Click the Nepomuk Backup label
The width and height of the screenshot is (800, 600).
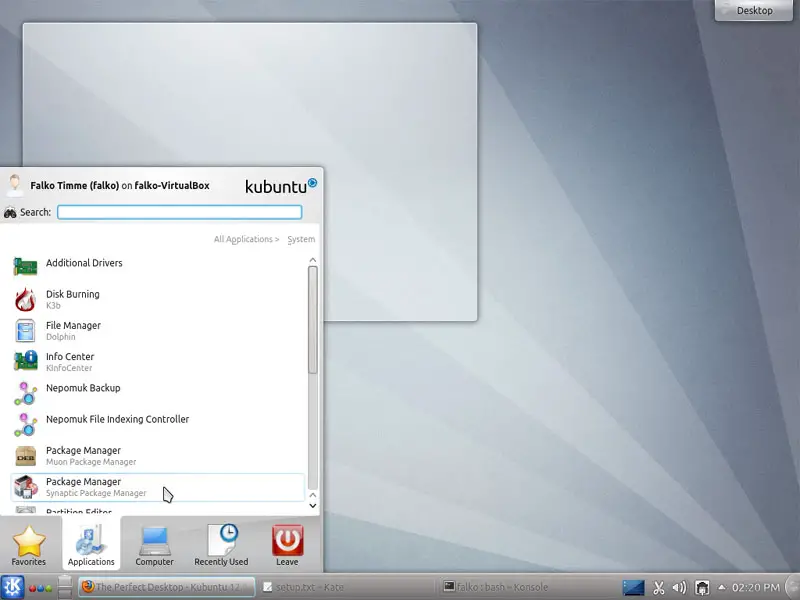coord(83,388)
